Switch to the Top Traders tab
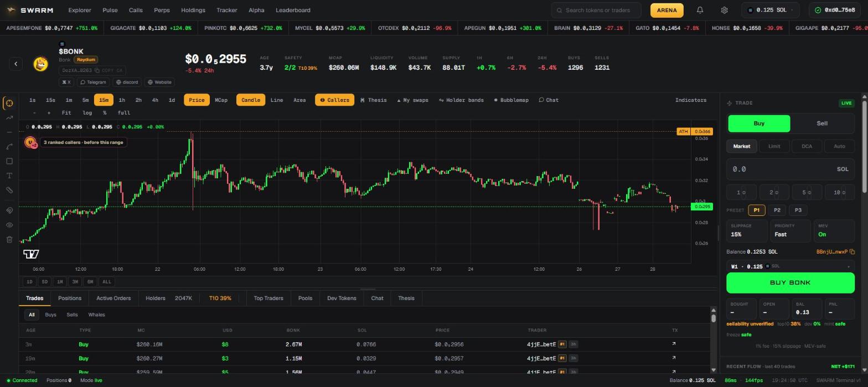Screen dimensions: 868x387 click(268, 298)
